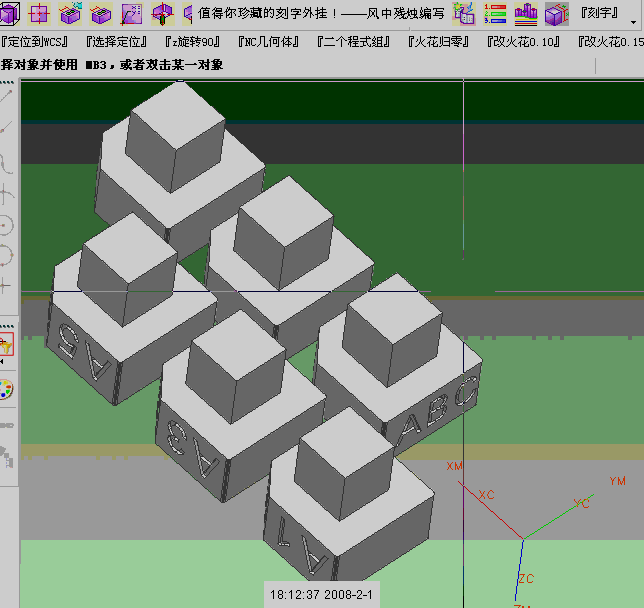Screen dimensions: 644x608
Task: Click the purple cube icon at toolbar start
Action: coord(10,14)
